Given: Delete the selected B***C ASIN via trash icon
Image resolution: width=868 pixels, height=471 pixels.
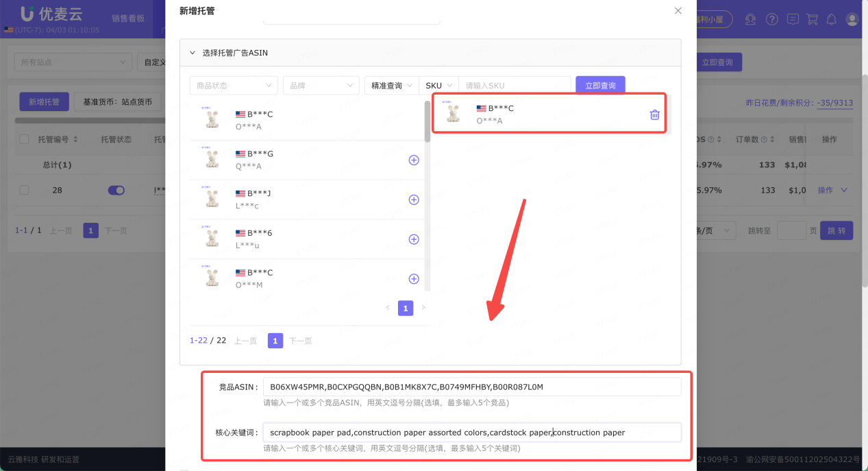Looking at the screenshot, I should point(654,115).
